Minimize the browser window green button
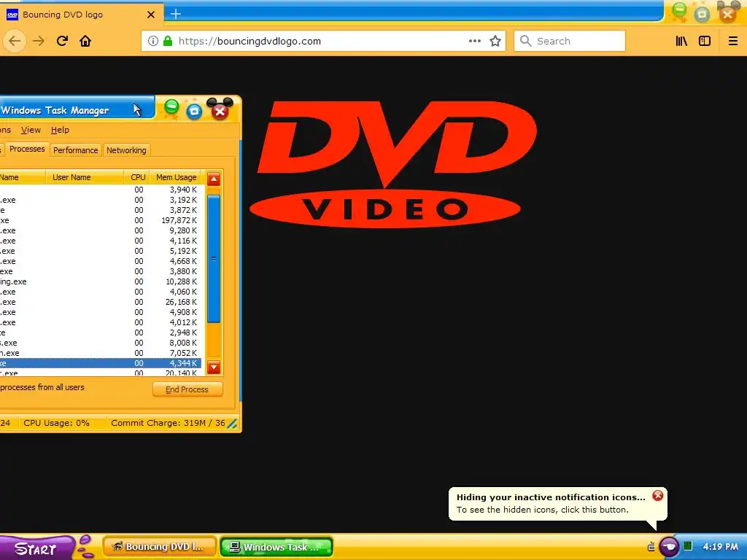This screenshot has width=747, height=560. click(x=679, y=12)
